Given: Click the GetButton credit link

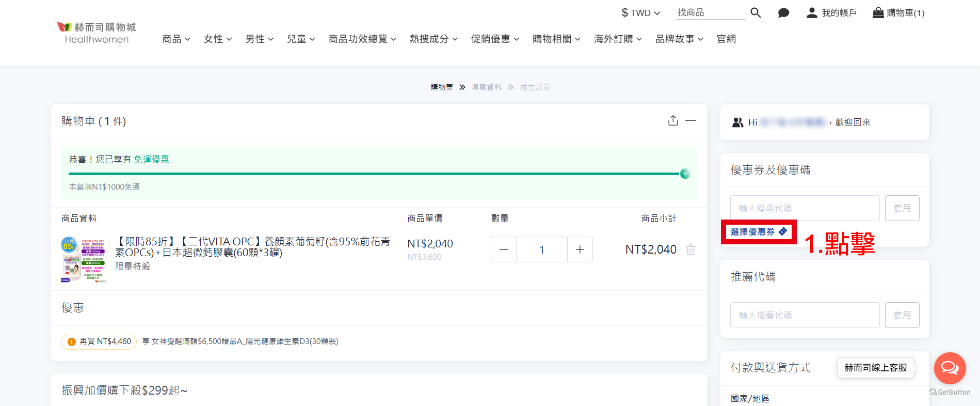Looking at the screenshot, I should [x=950, y=392].
